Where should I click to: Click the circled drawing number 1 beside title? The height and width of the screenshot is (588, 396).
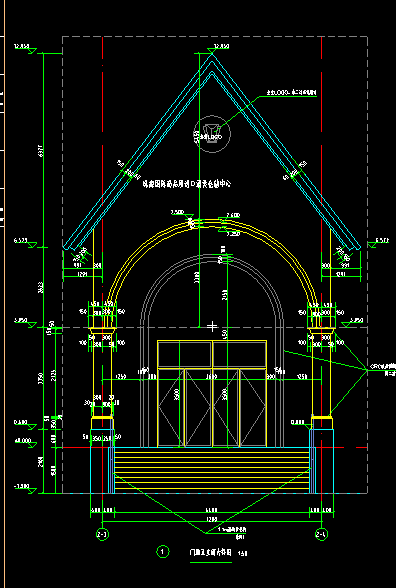162,552
